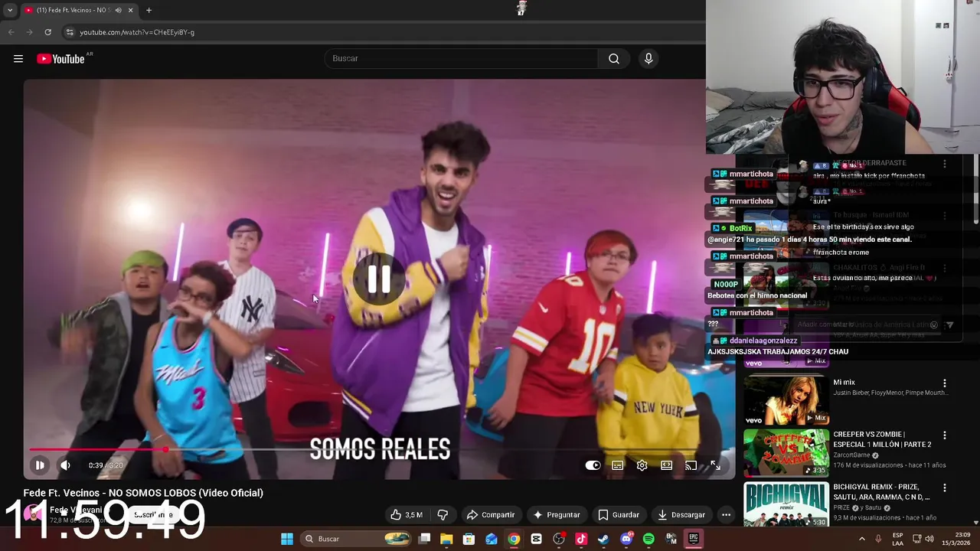
Task: Open Spotify from the taskbar
Action: pyautogui.click(x=648, y=539)
